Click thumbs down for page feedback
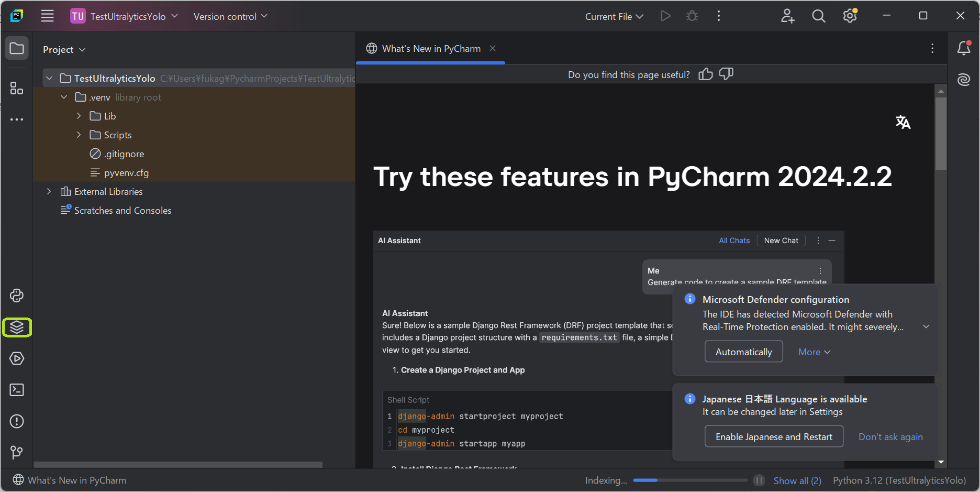 click(x=726, y=74)
